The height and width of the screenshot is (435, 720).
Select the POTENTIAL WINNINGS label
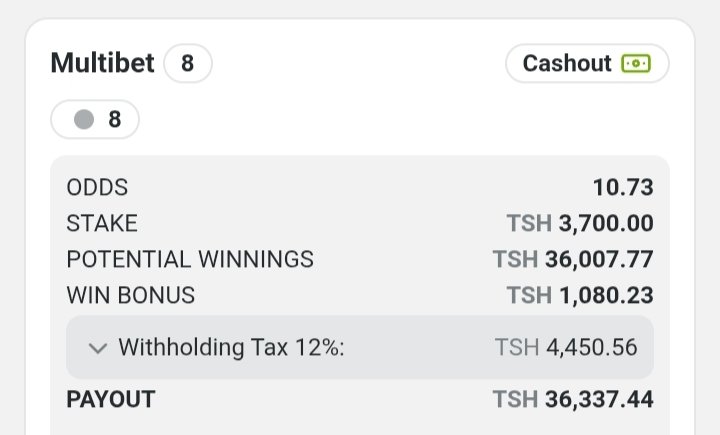point(190,259)
